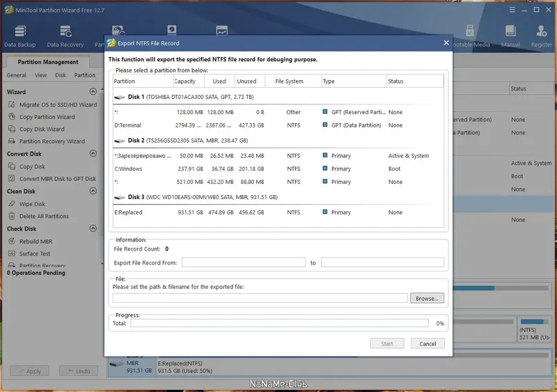
Task: Open the Disk menu
Action: click(61, 75)
